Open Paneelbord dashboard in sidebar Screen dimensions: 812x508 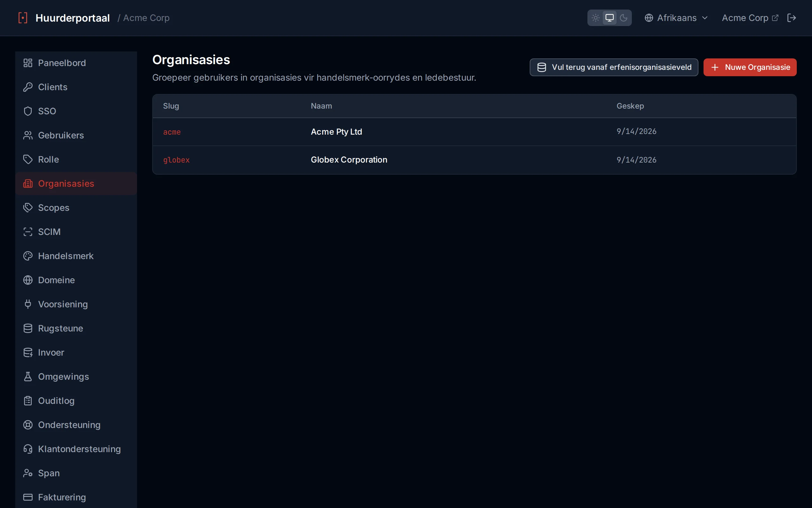76,63
